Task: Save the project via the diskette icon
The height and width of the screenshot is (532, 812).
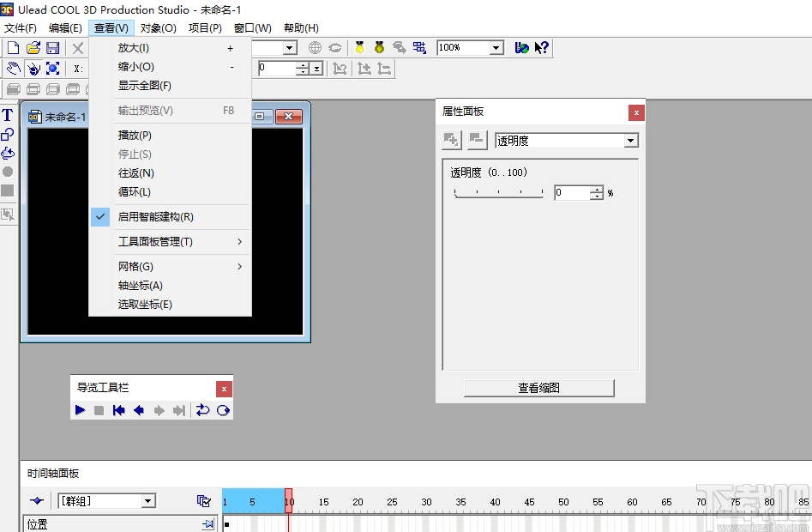Action: point(52,48)
